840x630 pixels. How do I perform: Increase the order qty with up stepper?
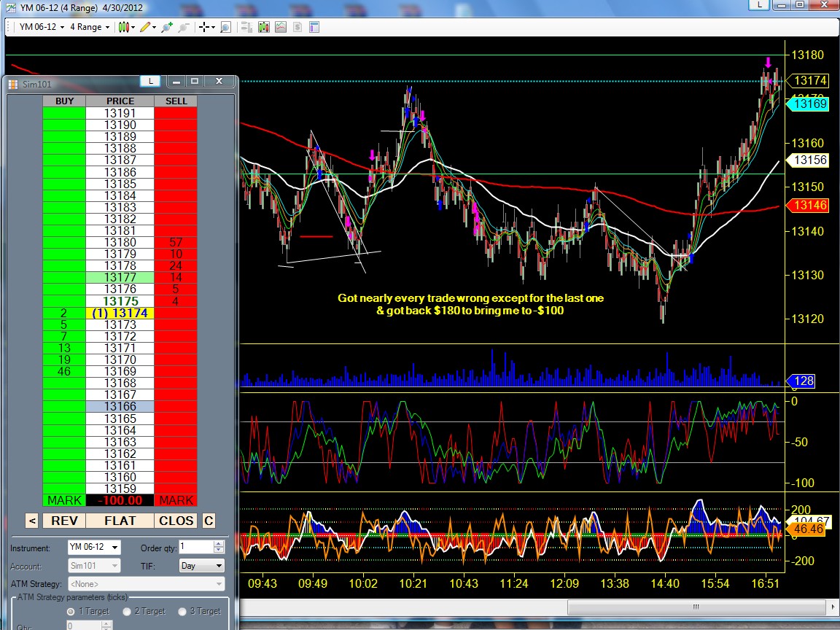(x=219, y=544)
